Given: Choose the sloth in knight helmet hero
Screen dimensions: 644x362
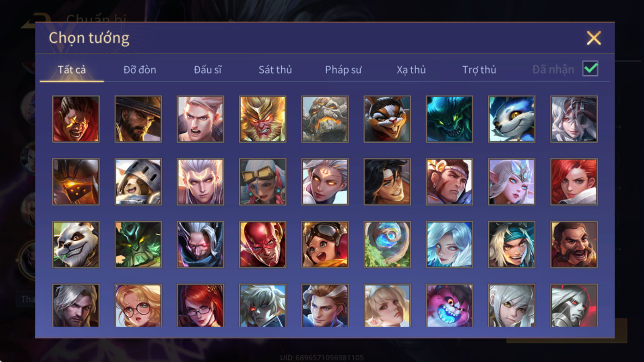Looking at the screenshot, I should pos(138,182).
